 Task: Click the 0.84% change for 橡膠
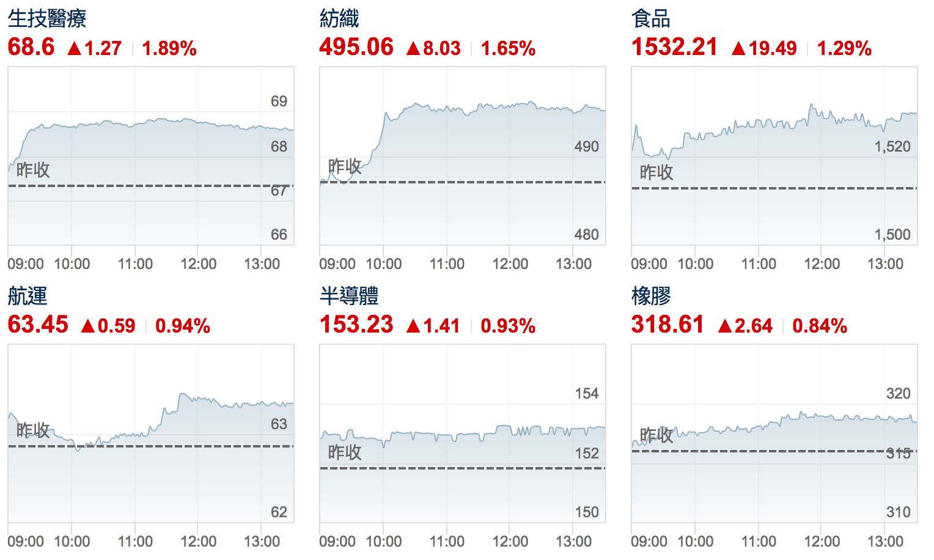click(820, 326)
